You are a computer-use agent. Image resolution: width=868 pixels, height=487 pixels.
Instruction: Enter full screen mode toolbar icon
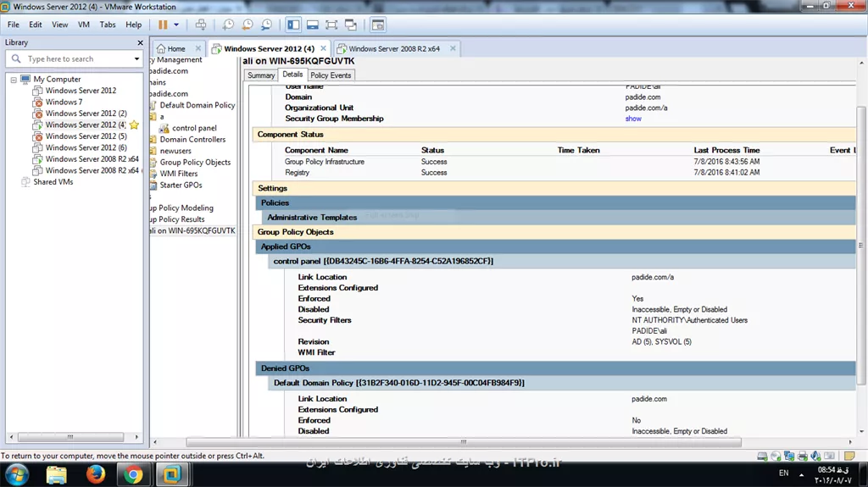[x=331, y=25]
